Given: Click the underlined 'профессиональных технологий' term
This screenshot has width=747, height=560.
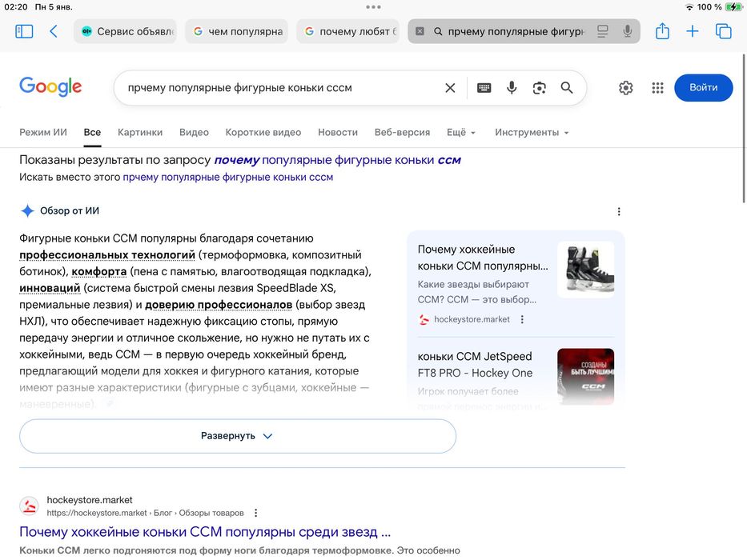Looking at the screenshot, I should pos(107,255).
